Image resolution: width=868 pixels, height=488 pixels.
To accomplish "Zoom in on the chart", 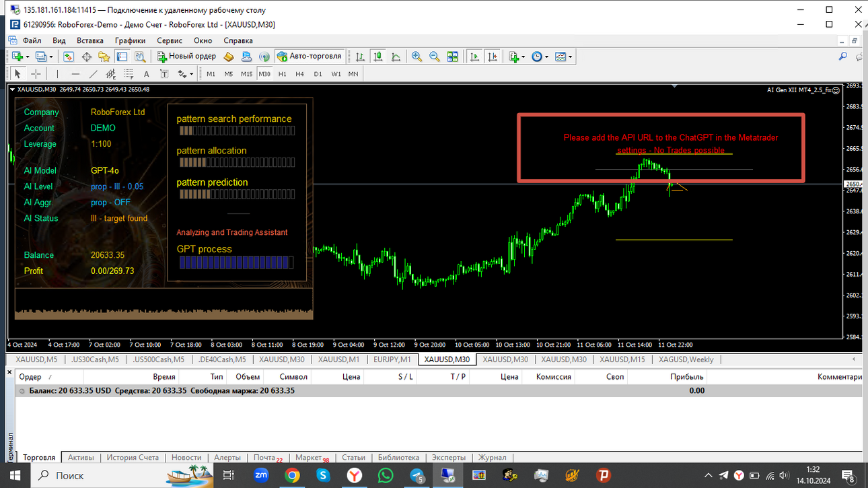I will tap(417, 57).
